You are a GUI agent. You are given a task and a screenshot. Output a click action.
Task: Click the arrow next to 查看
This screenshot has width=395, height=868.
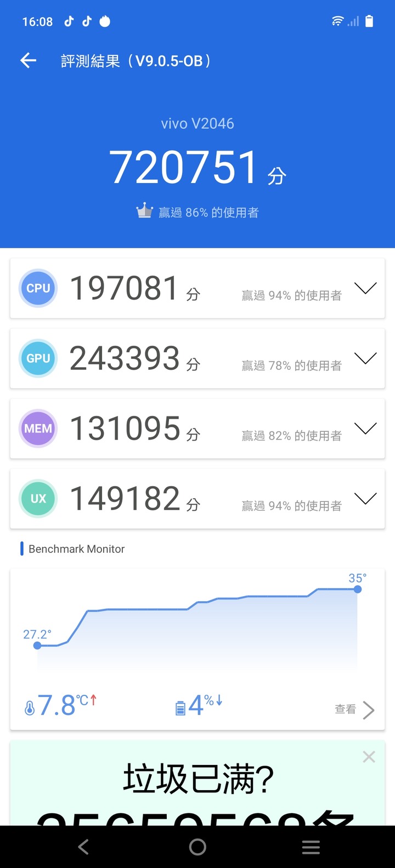[x=369, y=710]
